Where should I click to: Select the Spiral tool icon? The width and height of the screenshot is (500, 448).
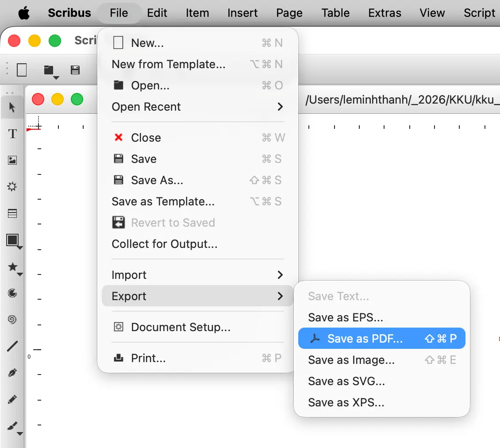[12, 319]
